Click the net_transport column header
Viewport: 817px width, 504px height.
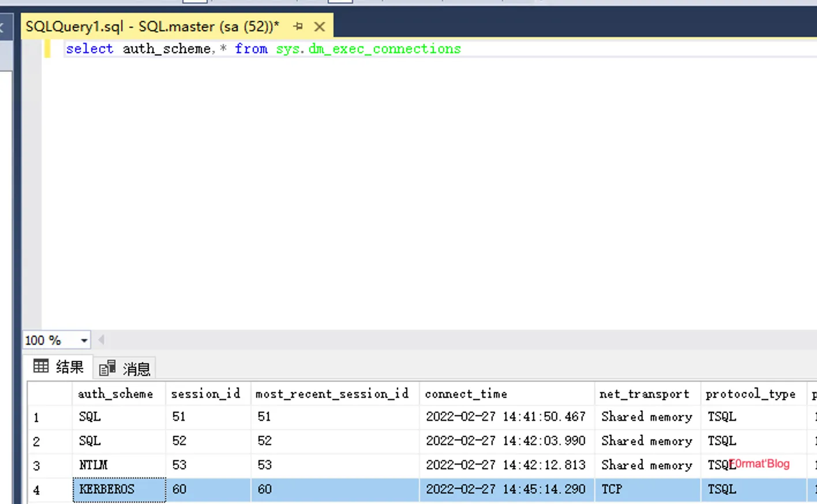pos(644,394)
